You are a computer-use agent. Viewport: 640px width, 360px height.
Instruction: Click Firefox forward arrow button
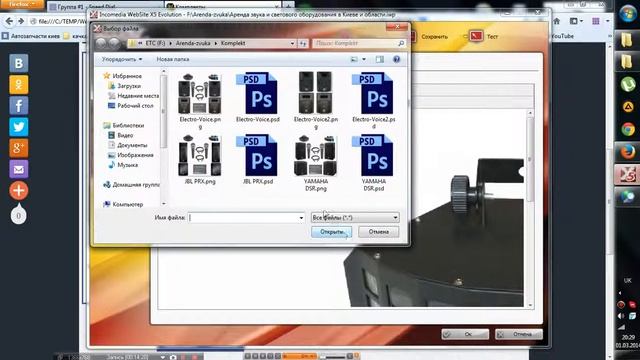[x=21, y=21]
